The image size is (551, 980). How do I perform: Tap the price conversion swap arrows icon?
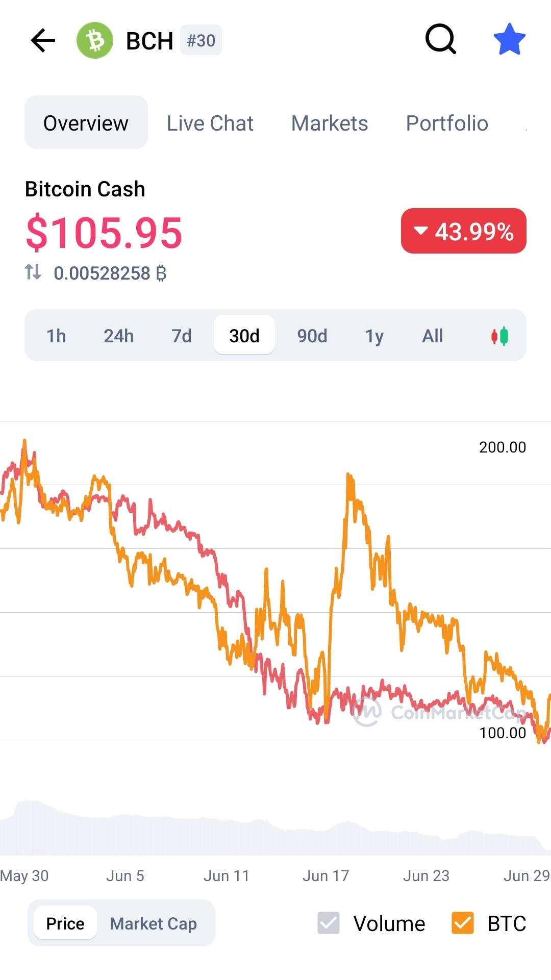click(x=33, y=272)
